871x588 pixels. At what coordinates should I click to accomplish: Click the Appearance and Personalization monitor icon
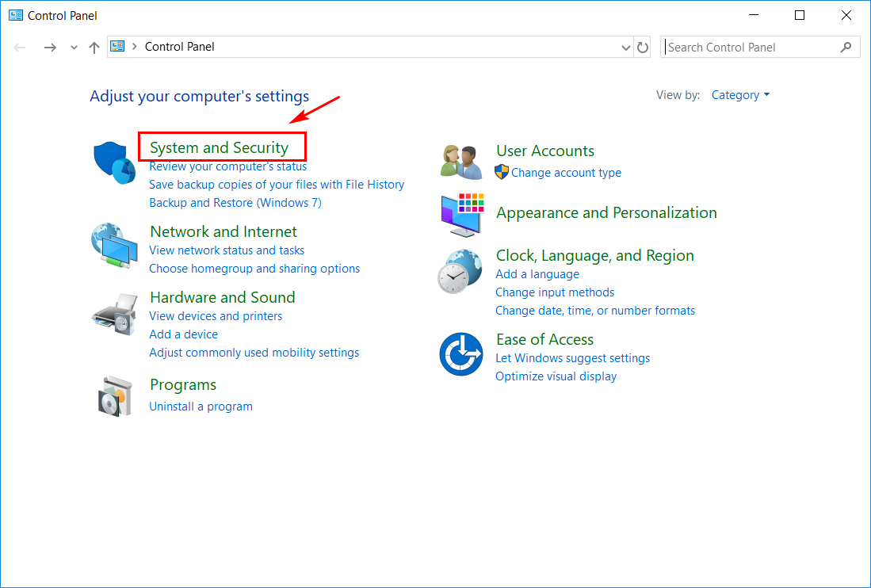461,214
